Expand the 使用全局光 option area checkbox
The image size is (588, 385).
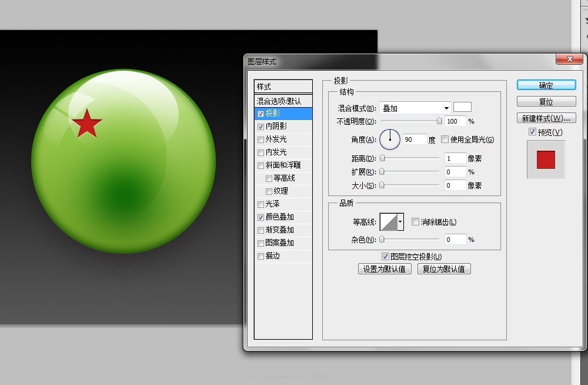tap(445, 140)
